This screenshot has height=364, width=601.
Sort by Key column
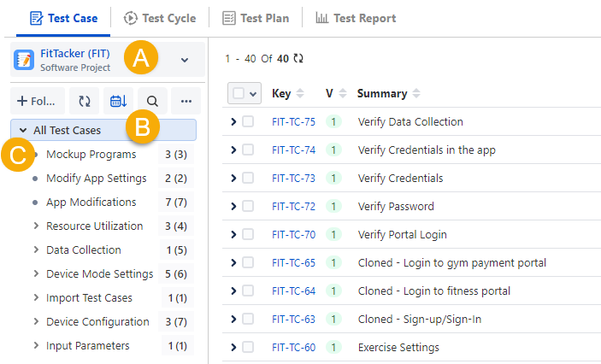point(300,93)
